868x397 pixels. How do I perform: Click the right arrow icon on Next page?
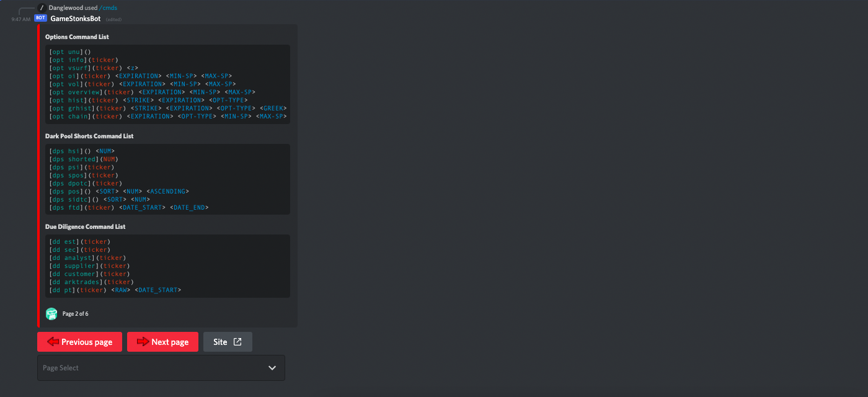coord(143,342)
